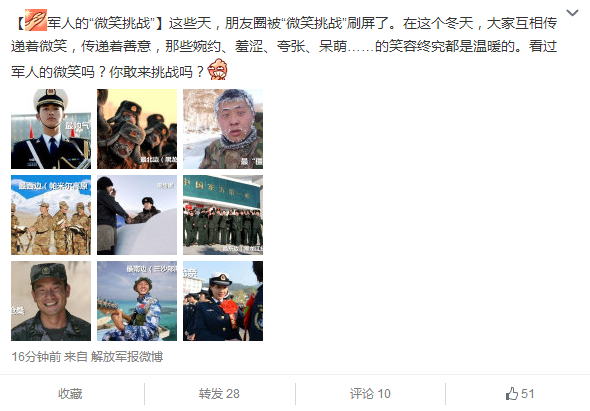Open 收藏 to bookmark this post
This screenshot has height=411, width=590.
tap(70, 394)
